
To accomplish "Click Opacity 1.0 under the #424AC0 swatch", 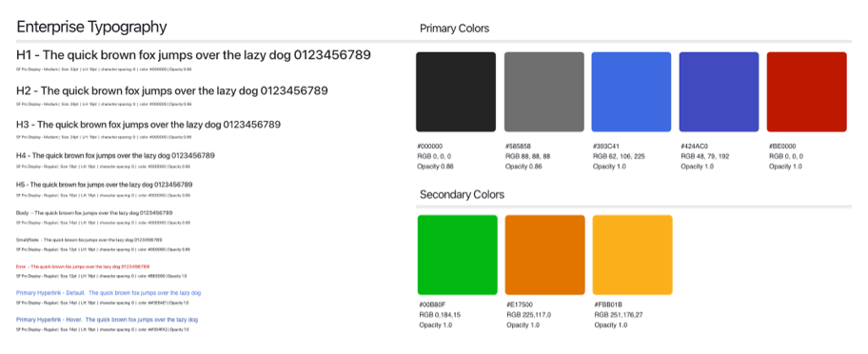I will pos(697,167).
